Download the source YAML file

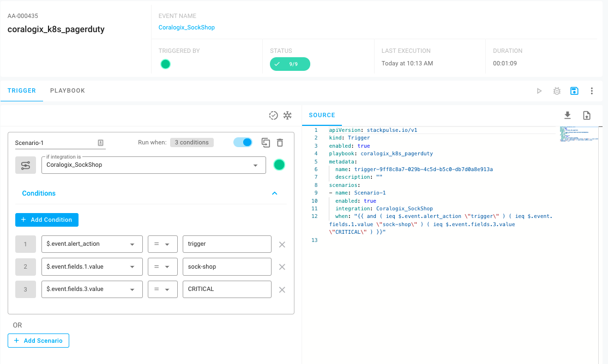(x=568, y=115)
